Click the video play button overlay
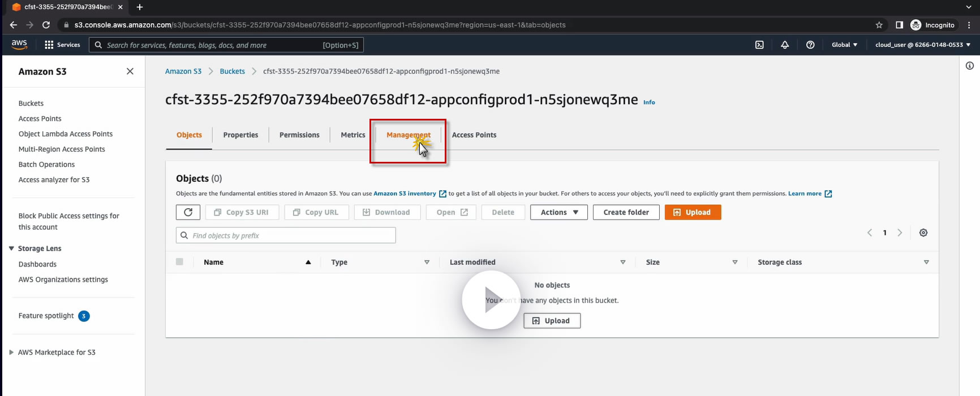The width and height of the screenshot is (980, 396). [491, 300]
